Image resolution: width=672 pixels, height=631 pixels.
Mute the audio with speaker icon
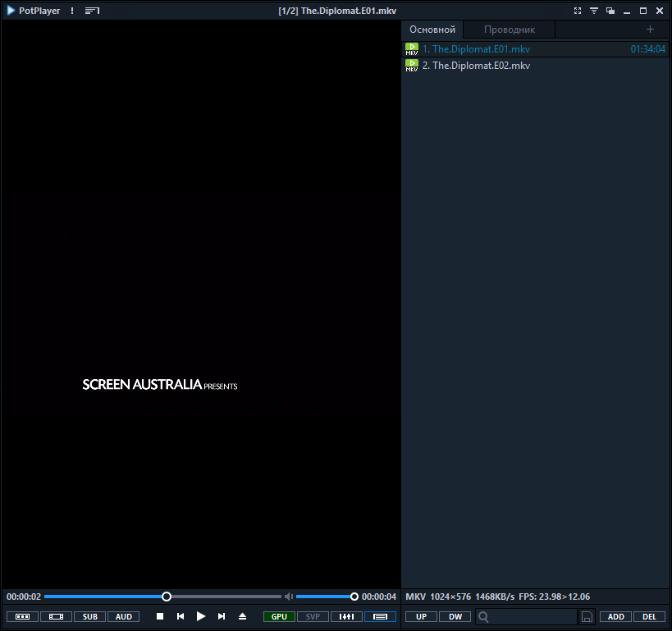pyautogui.click(x=288, y=597)
